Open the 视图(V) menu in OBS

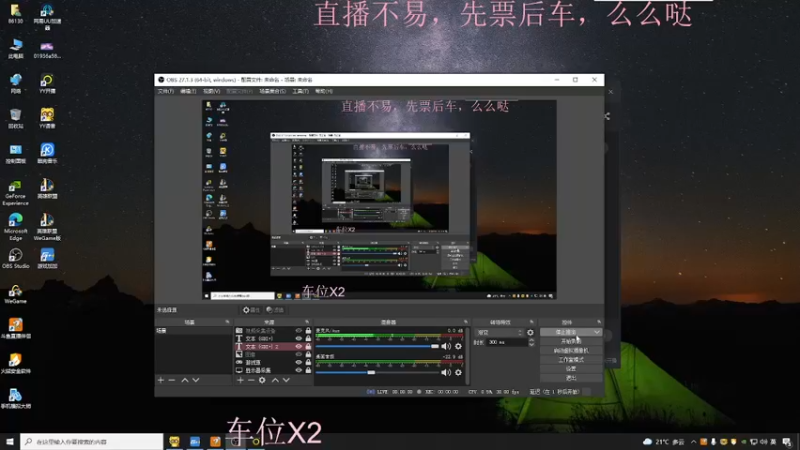point(211,91)
